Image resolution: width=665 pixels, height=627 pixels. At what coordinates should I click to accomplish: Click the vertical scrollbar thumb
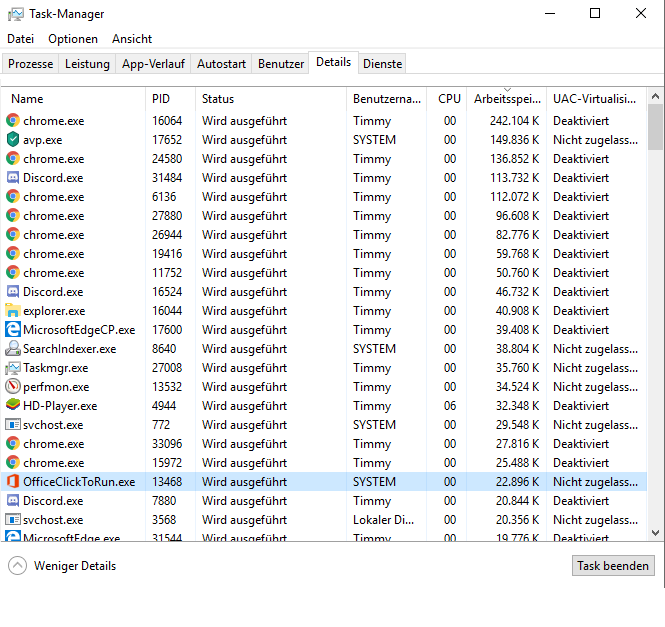pyautogui.click(x=655, y=127)
